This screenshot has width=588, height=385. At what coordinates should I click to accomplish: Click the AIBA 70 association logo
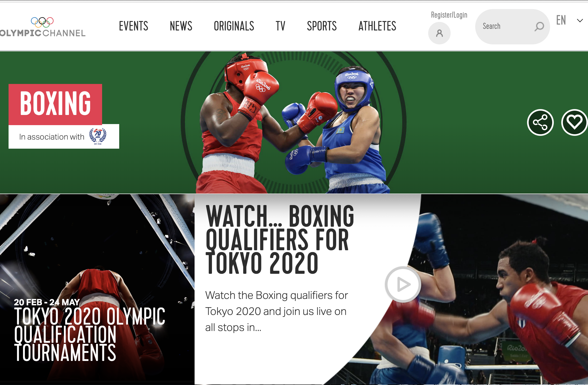98,136
